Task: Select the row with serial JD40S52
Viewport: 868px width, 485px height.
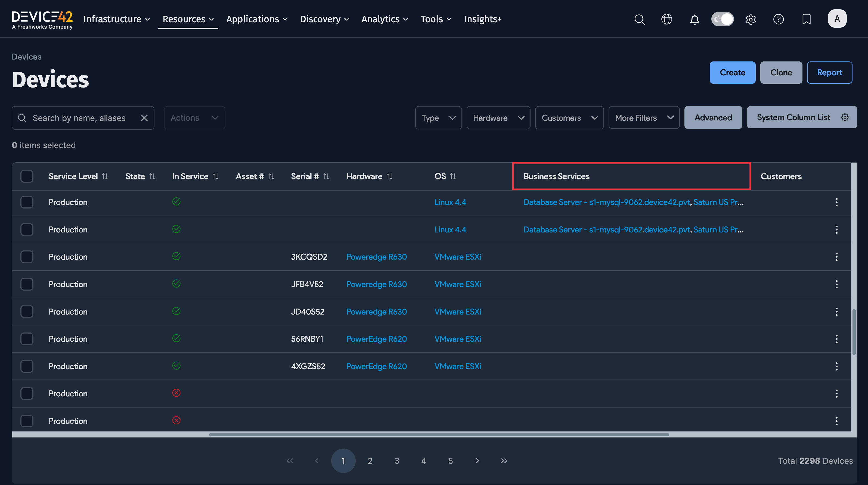Action: coord(27,312)
